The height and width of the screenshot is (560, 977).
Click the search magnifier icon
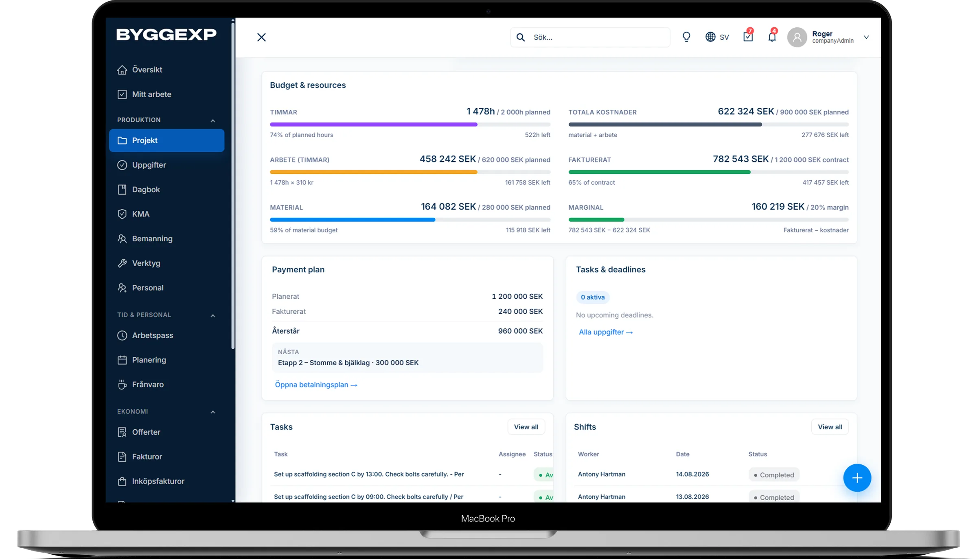520,37
